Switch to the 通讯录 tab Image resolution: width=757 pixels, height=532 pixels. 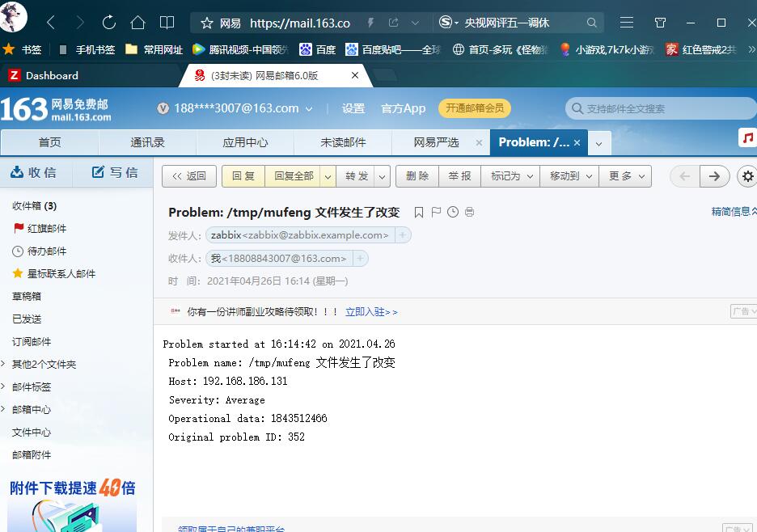coord(147,142)
